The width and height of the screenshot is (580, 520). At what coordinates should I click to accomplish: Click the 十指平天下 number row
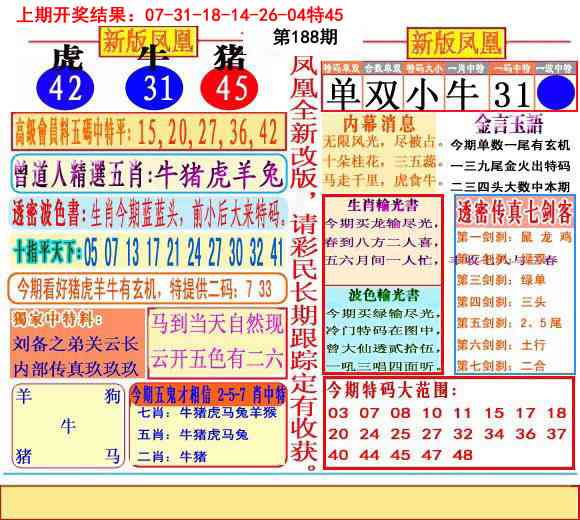click(x=149, y=252)
